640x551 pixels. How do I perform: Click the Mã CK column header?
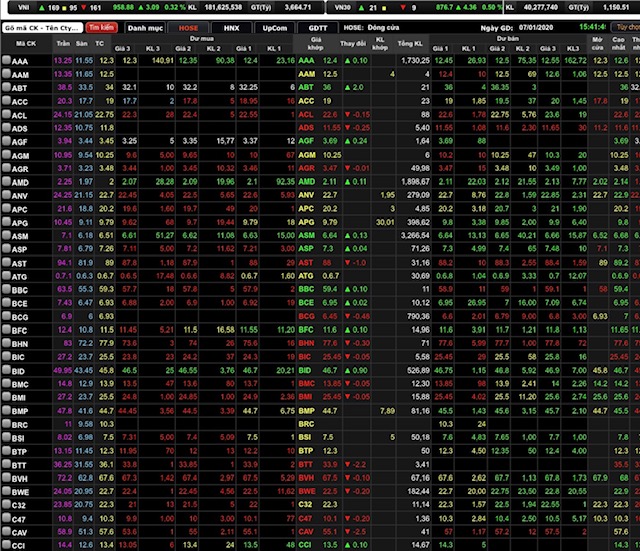tap(26, 44)
